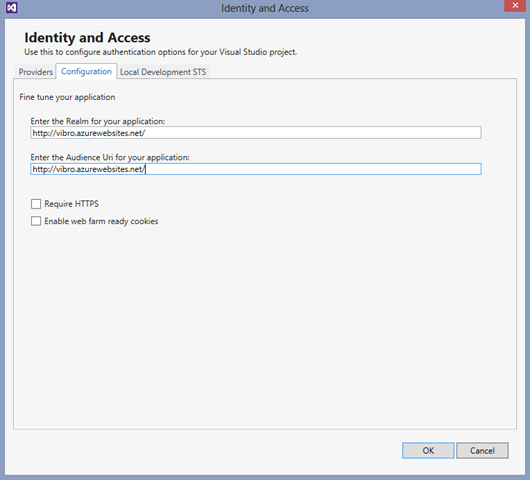Image resolution: width=530 pixels, height=480 pixels.
Task: Click 'Enter the Audience Uri' label
Action: click(x=110, y=157)
